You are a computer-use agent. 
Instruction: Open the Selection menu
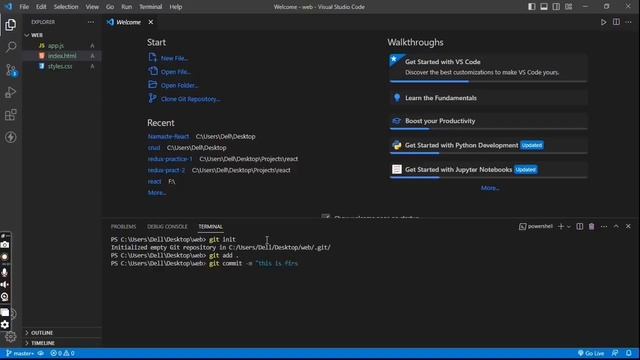(66, 7)
